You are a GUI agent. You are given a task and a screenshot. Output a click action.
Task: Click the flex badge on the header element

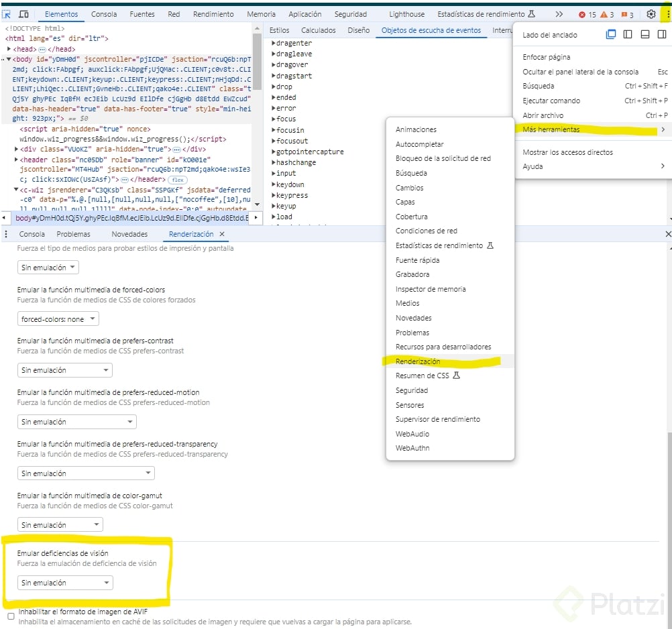coord(178,180)
